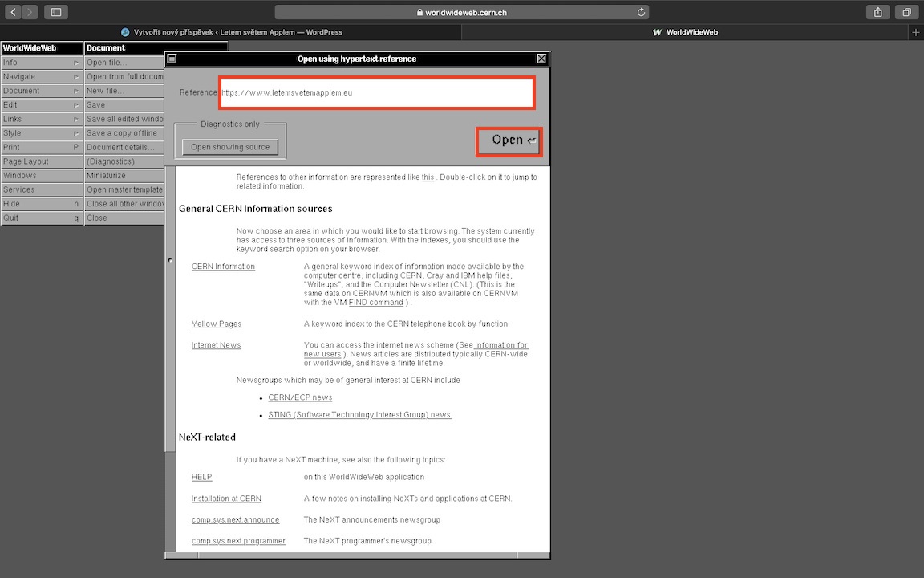
Task: Toggle Safari sidebar icon
Action: click(x=56, y=12)
